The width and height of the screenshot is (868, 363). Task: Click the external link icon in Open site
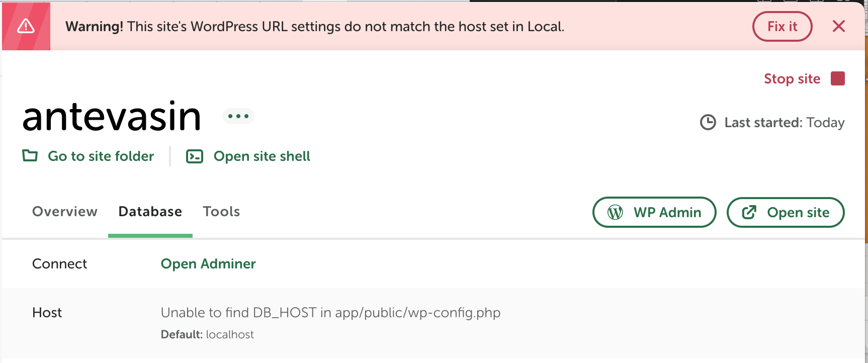pos(749,212)
